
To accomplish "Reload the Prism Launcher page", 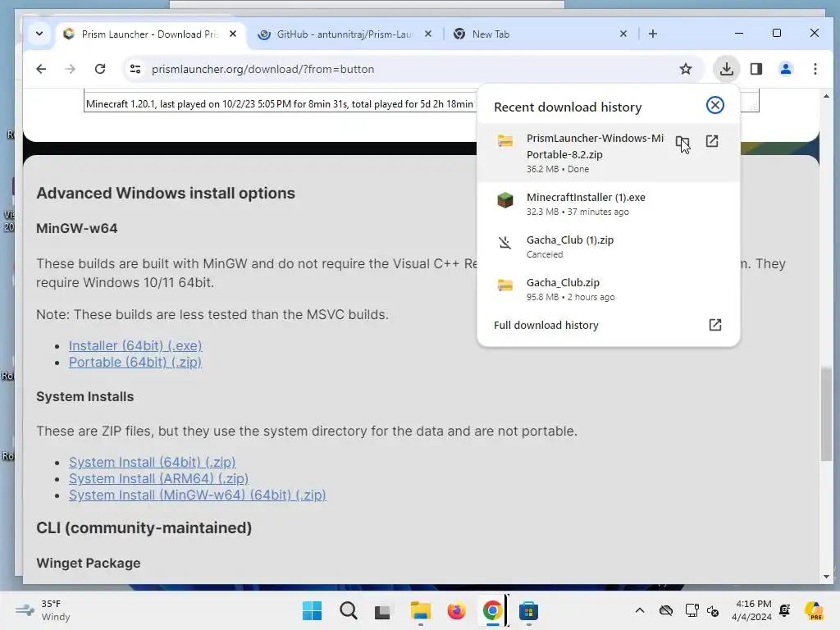I will 99,69.
